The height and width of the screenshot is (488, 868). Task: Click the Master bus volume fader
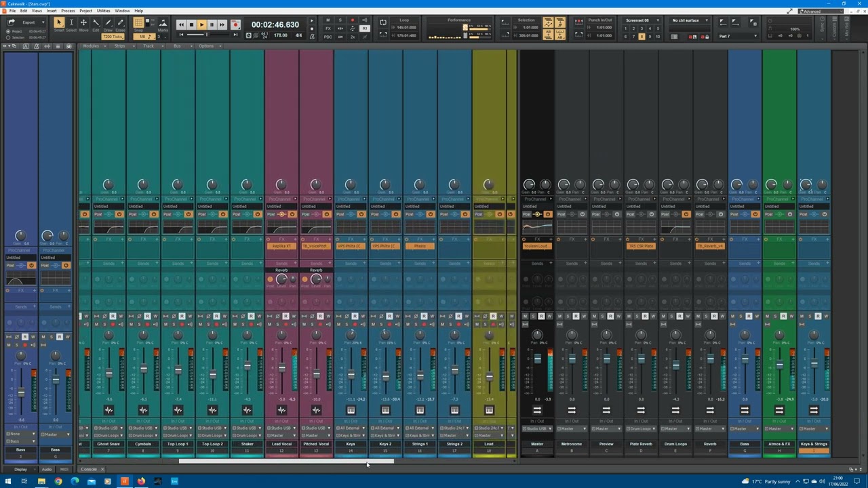click(537, 359)
